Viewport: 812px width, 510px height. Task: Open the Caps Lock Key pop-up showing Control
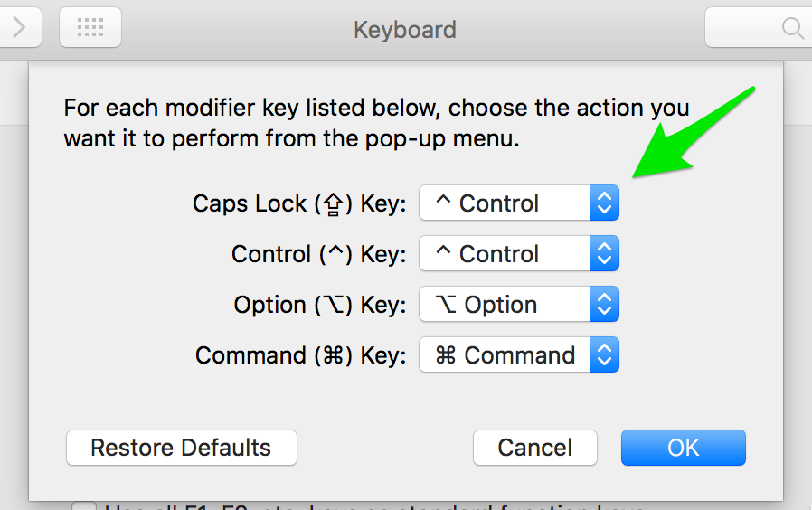click(x=519, y=203)
